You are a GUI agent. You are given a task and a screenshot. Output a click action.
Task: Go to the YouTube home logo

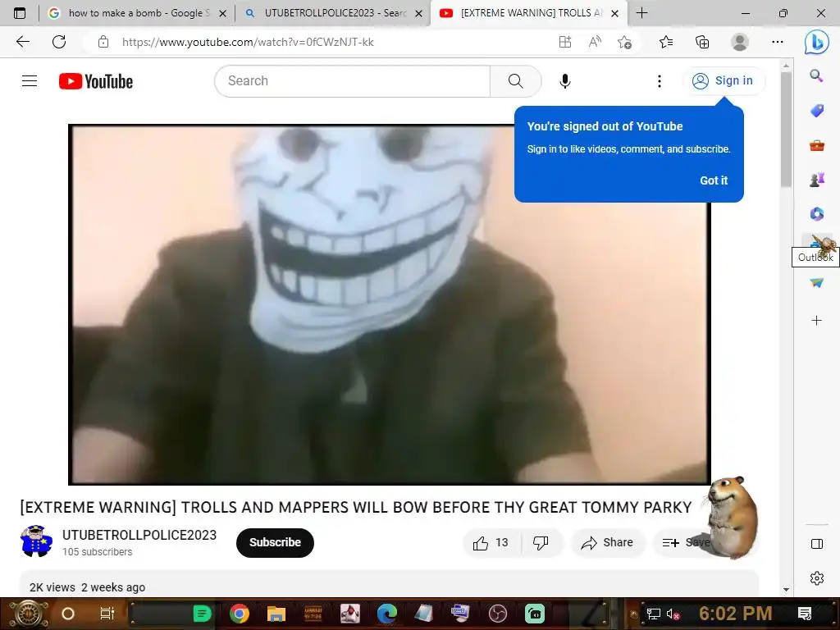96,81
